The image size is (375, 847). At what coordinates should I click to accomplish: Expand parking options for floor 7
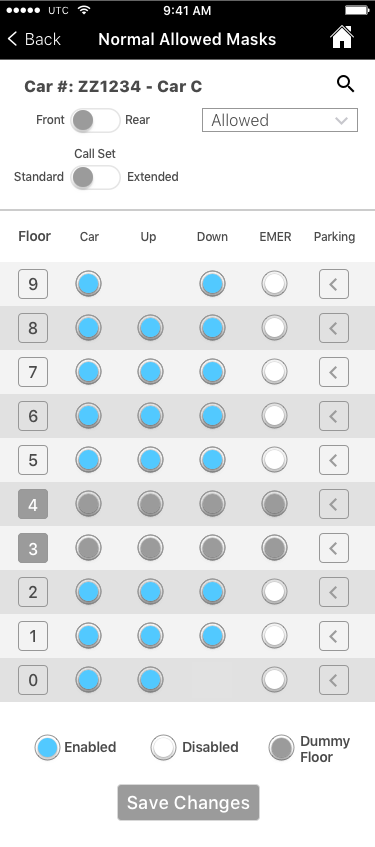pyautogui.click(x=334, y=372)
